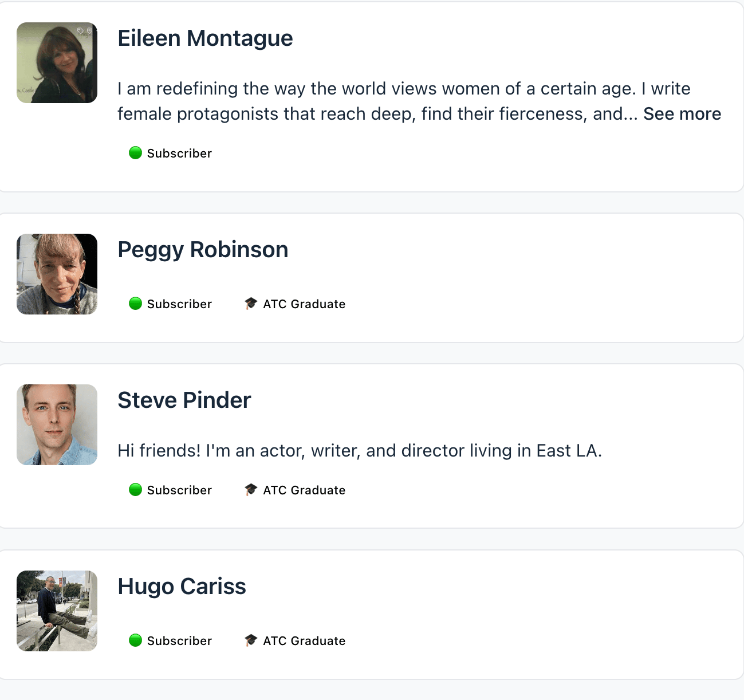Open Eileen Montague's profile photo
The image size is (744, 700).
57,63
